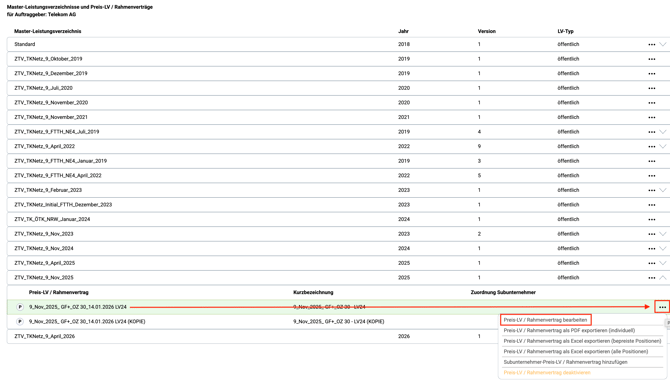Expand ZTV_TKNetz_9_FTTH_NE4_Juli_2019 row chevron
Image resolution: width=670 pixels, height=382 pixels.
pos(663,132)
